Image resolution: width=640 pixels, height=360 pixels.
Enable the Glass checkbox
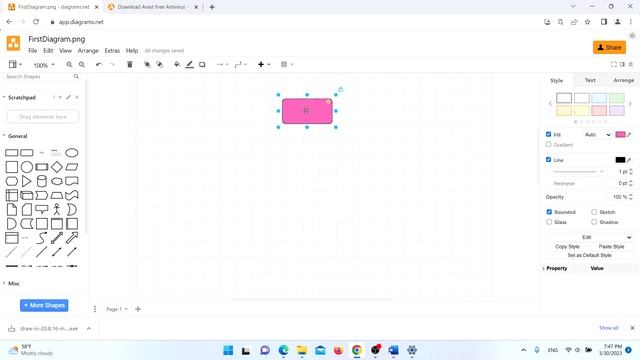tap(549, 222)
